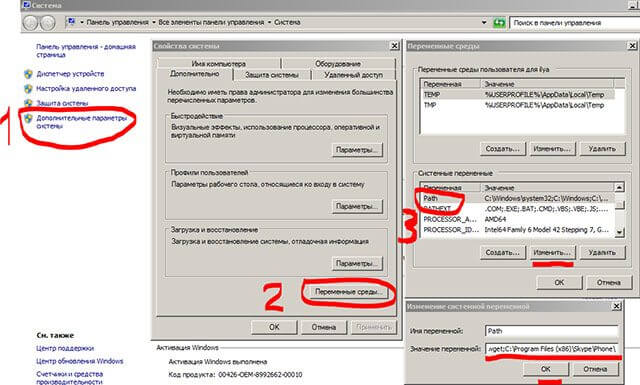Image resolution: width=640 pixels, height=385 pixels.
Task: Click Переменная header in user variables list
Action: click(x=450, y=84)
